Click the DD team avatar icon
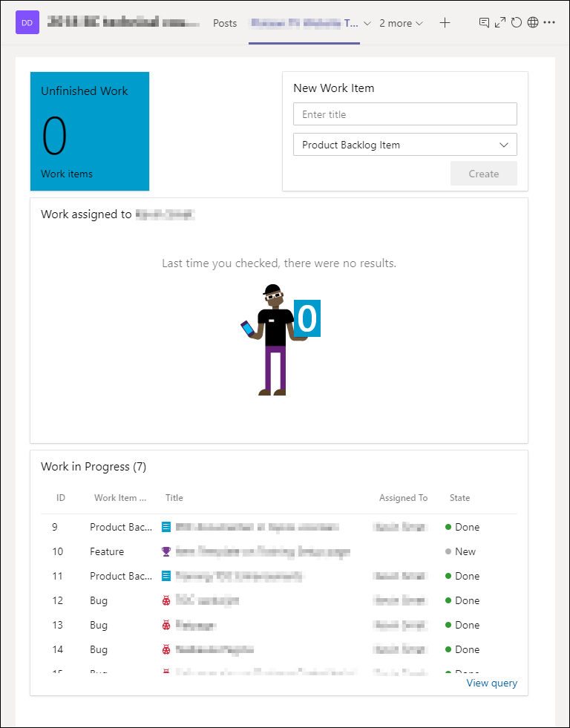This screenshot has height=728, width=570. tap(27, 23)
